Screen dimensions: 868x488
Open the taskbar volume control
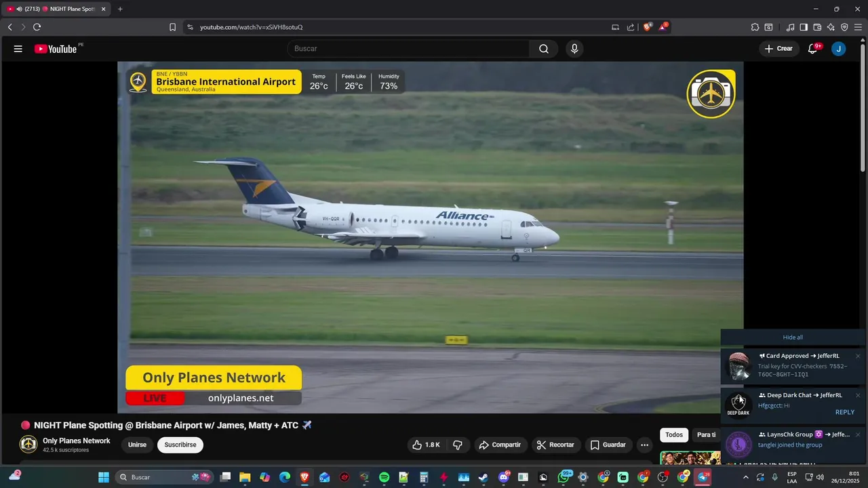(x=820, y=477)
